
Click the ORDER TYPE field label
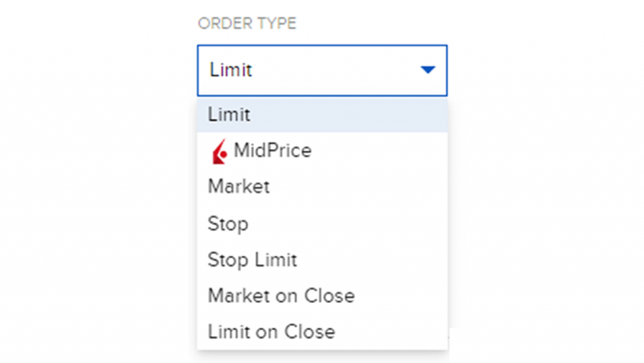point(247,23)
